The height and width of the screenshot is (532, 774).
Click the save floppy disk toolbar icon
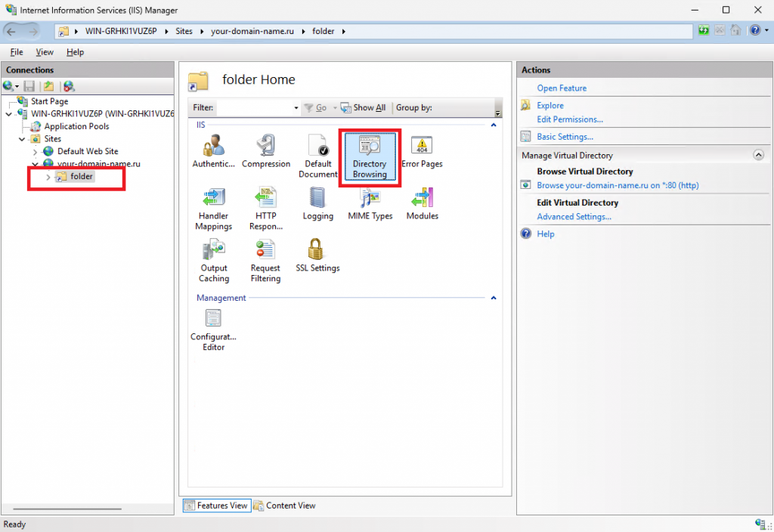[29, 86]
